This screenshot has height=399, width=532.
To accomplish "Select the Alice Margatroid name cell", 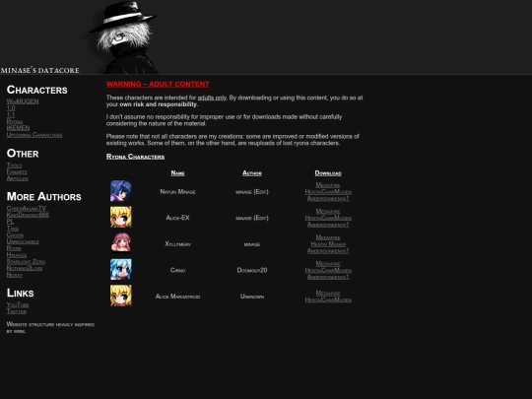I will 177,297.
